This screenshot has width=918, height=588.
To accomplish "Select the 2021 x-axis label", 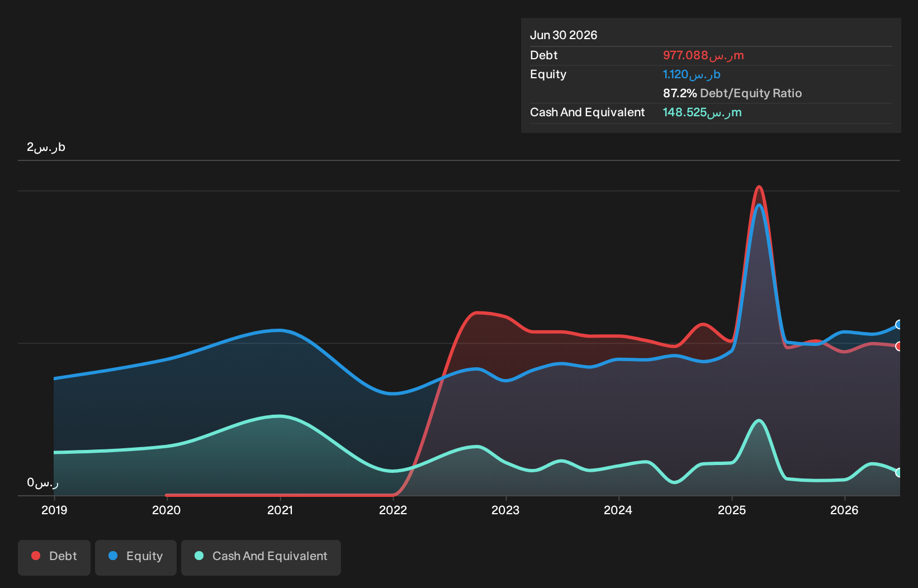I will pyautogui.click(x=280, y=510).
